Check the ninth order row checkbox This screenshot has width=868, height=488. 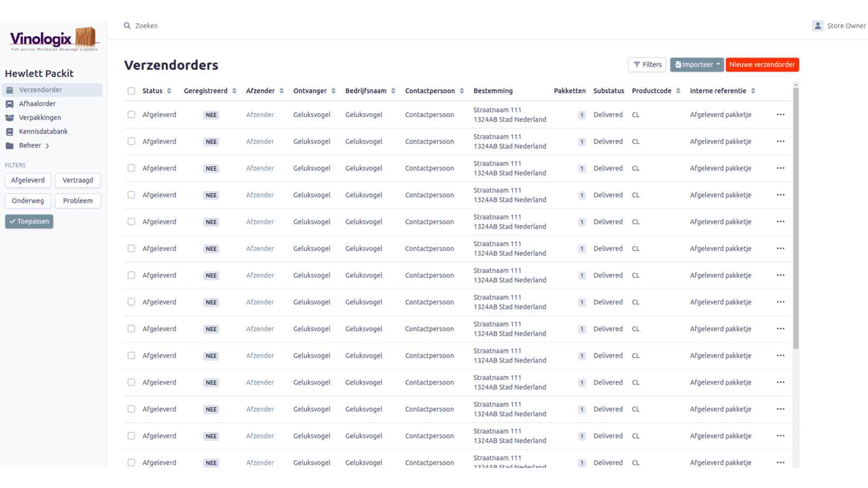pos(131,329)
